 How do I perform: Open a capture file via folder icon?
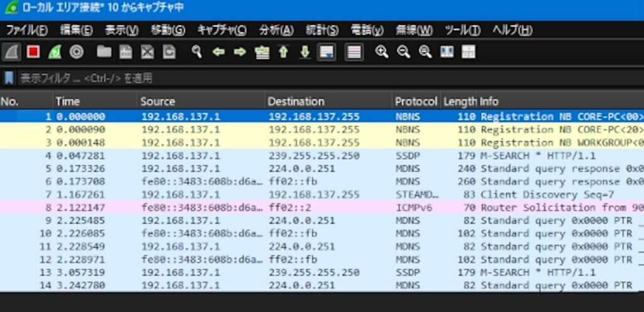pyautogui.click(x=104, y=52)
